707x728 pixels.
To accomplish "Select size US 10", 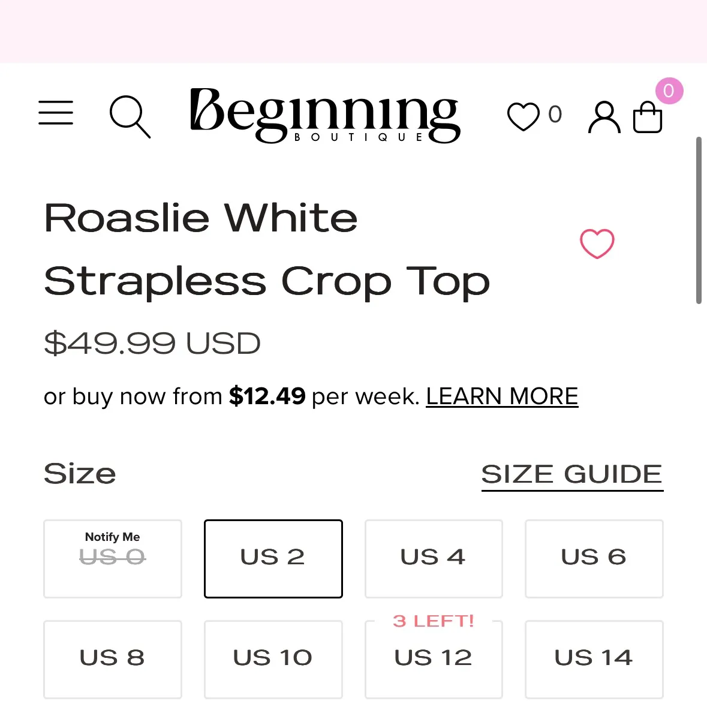I will (x=273, y=659).
